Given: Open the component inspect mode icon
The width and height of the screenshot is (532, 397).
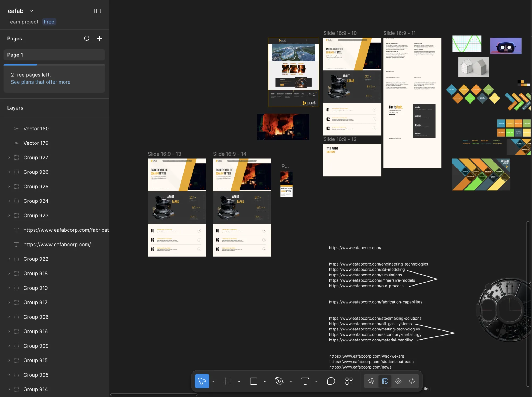Looking at the screenshot, I should point(398,381).
